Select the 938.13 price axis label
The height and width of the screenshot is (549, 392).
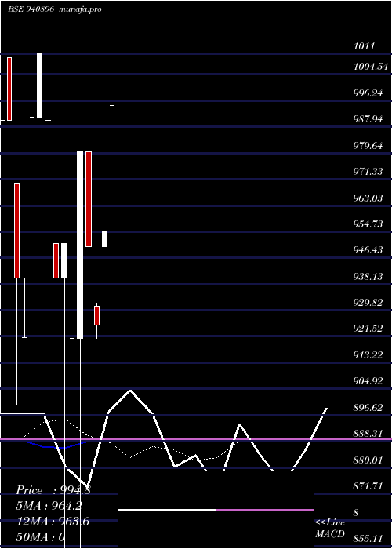[x=368, y=277]
